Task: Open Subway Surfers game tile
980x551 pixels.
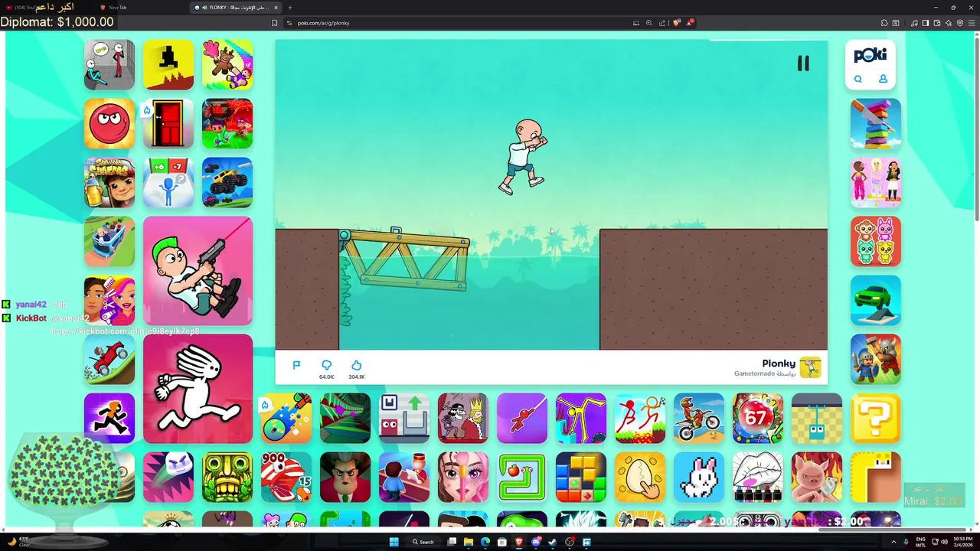Action: [x=109, y=182]
